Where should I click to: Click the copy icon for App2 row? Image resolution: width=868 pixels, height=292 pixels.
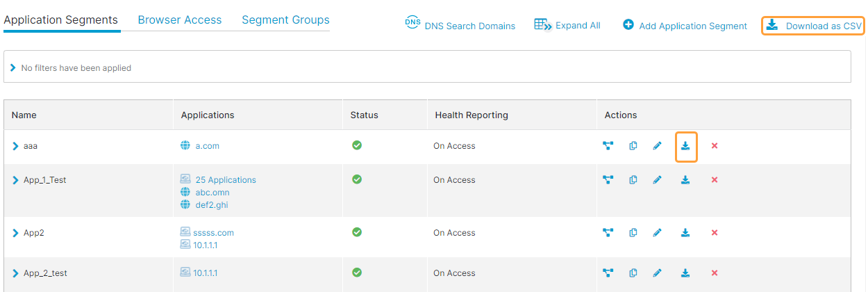[633, 233]
